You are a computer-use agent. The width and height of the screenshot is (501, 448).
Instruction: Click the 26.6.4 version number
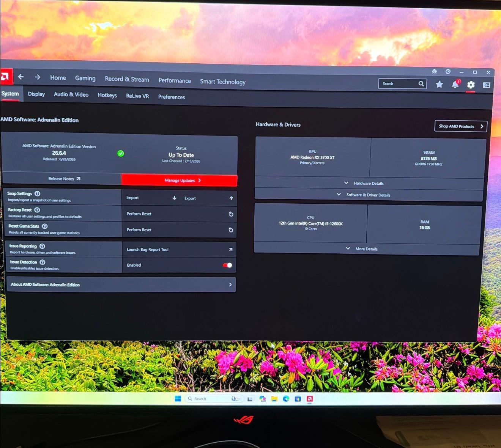[x=59, y=153]
